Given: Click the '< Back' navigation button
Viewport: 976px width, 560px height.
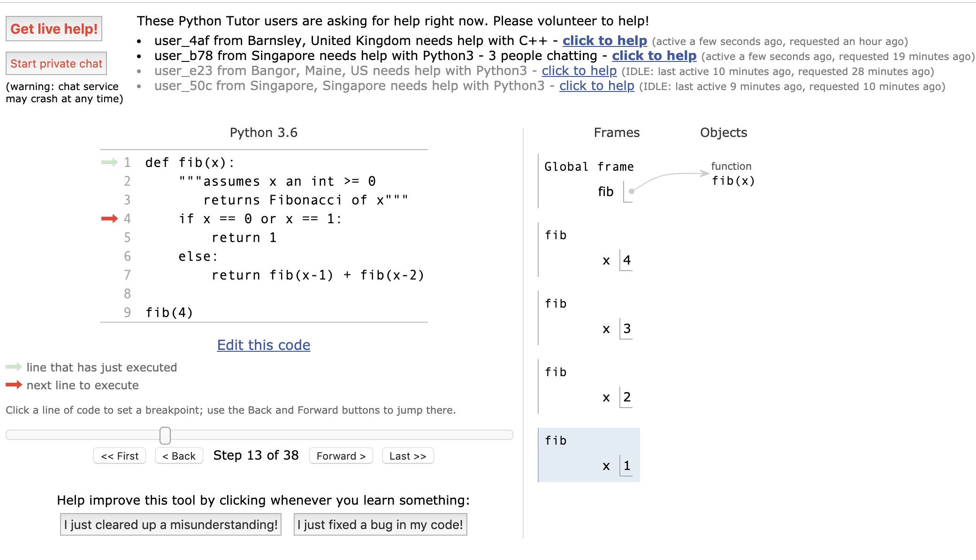Looking at the screenshot, I should (x=178, y=455).
